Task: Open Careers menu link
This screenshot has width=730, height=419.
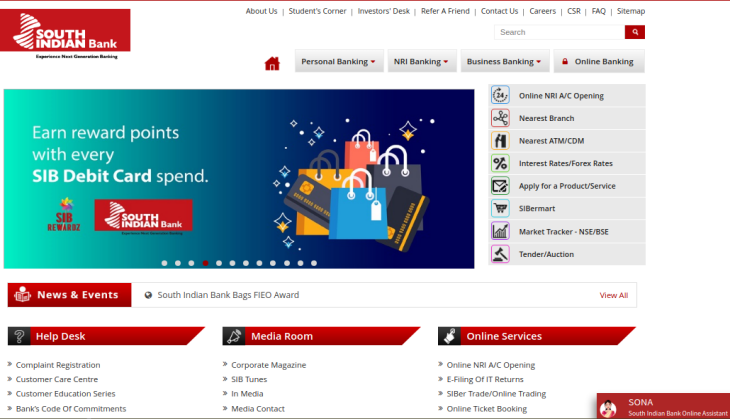Action: click(542, 11)
